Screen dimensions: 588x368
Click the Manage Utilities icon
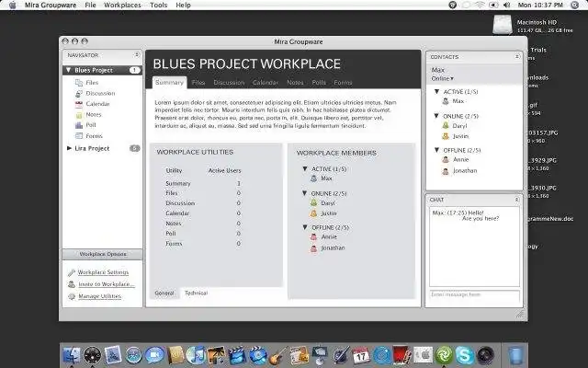(x=72, y=296)
